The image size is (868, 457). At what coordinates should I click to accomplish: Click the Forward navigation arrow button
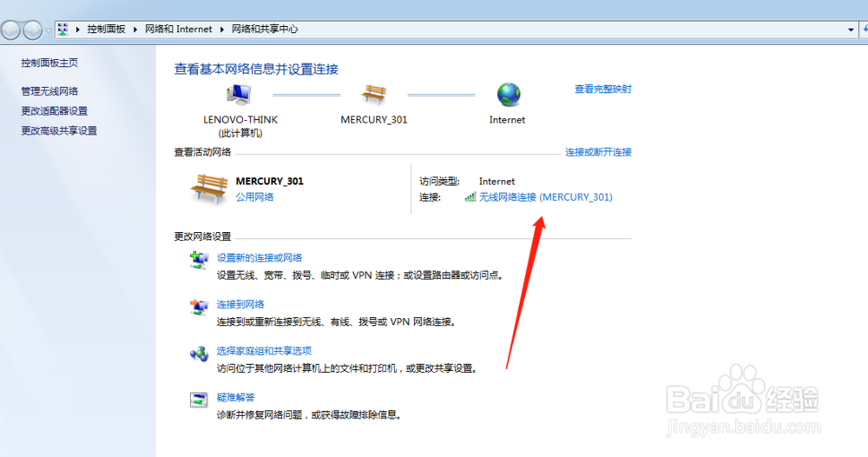click(33, 30)
